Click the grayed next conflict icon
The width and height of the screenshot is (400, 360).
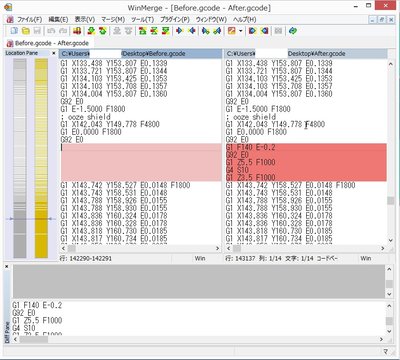pos(117,31)
